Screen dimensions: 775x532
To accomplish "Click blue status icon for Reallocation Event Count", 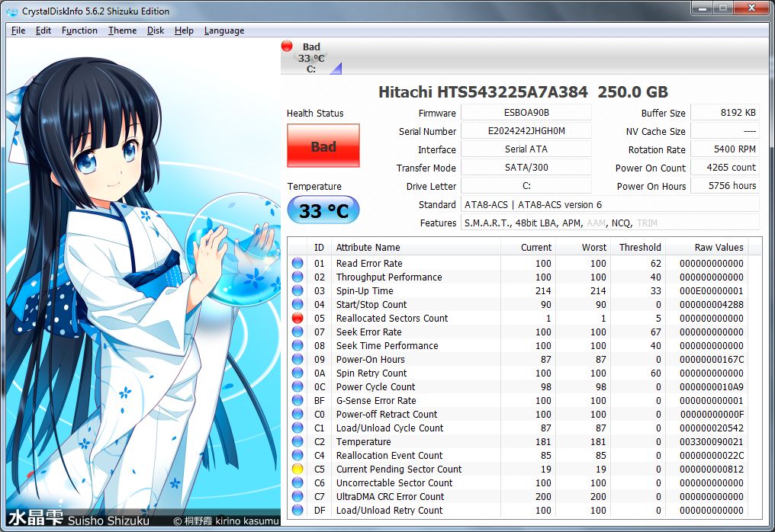I will coord(297,456).
